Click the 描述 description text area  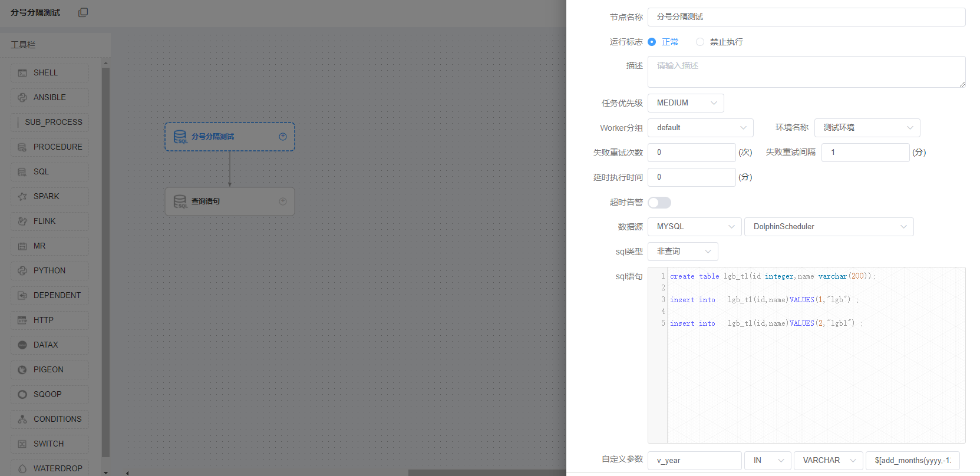click(x=806, y=72)
